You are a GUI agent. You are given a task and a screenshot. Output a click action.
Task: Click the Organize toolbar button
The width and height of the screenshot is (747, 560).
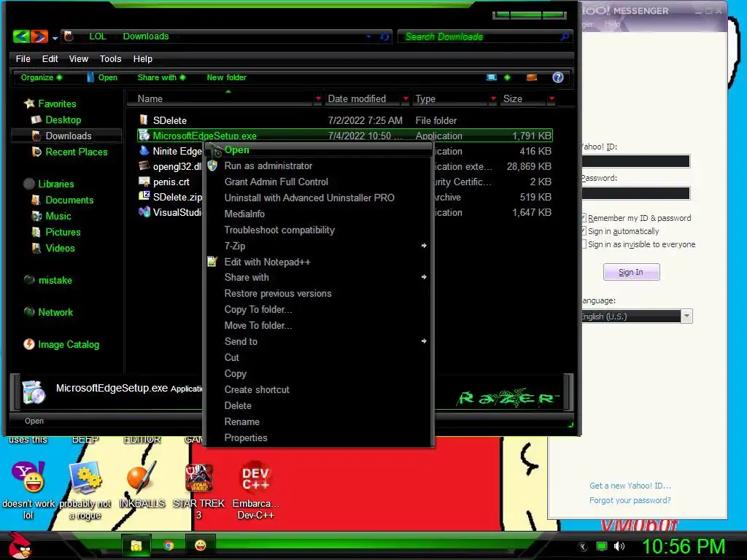pyautogui.click(x=42, y=77)
